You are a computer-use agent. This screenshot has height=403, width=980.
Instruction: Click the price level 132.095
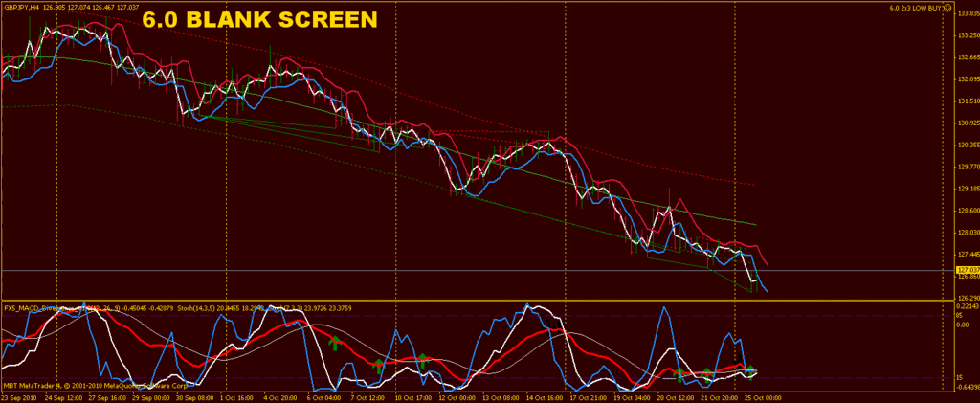[968, 79]
